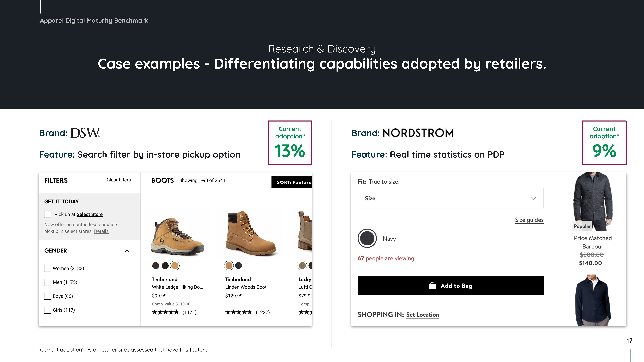
Task: Click the Showing 1-90 of 3541 text
Action: tap(202, 180)
